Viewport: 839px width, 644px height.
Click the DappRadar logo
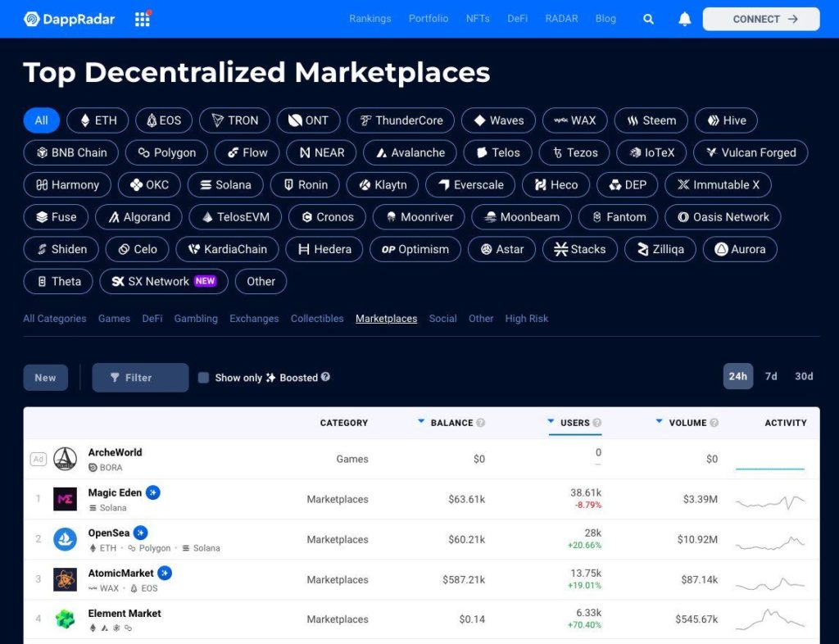point(69,20)
